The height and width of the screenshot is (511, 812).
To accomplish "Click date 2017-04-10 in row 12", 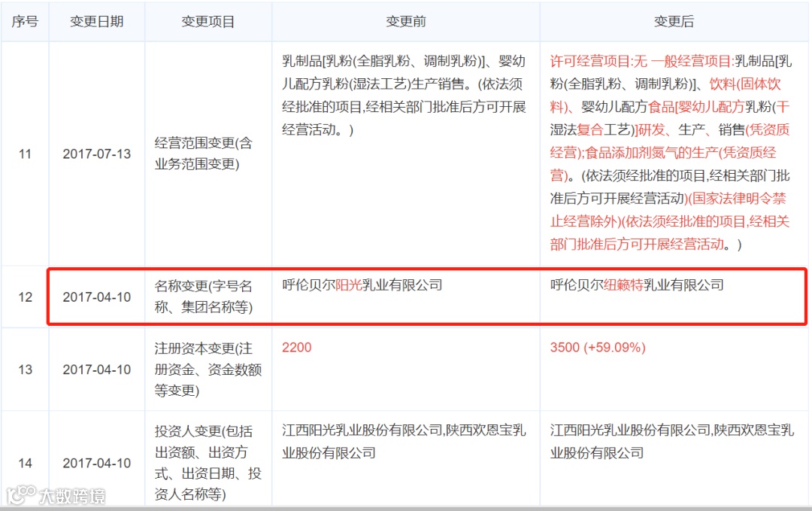I will coord(97,297).
